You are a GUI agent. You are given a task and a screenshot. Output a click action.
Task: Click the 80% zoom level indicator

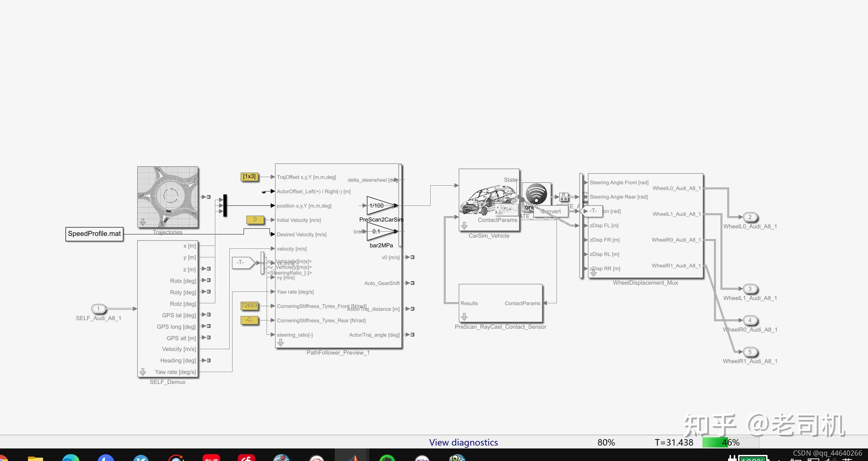(606, 442)
